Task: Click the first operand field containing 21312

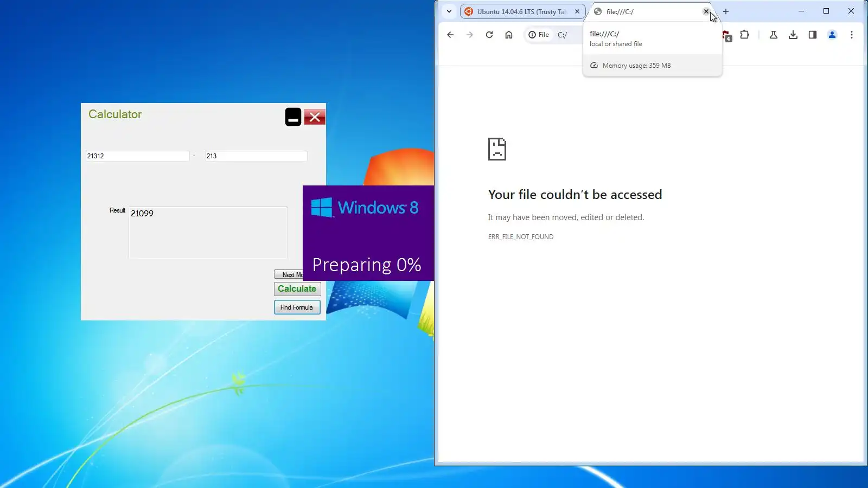Action: pos(137,156)
